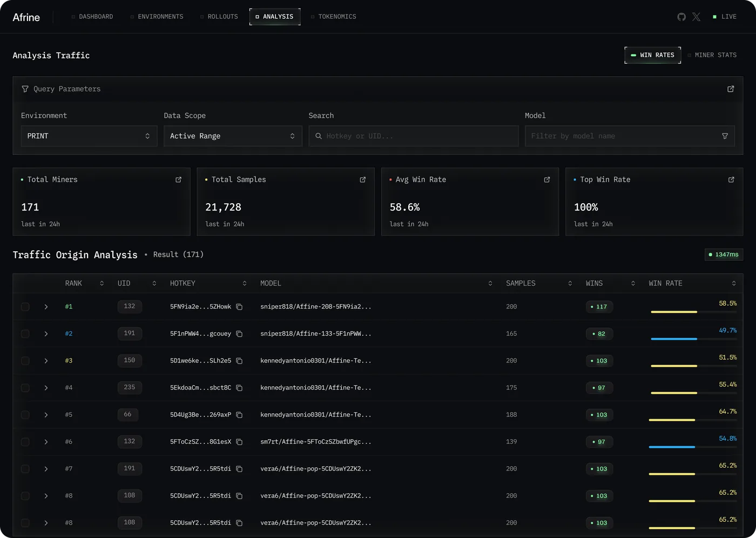Expand the rank #5 row chevron
Screen dimensions: 756x538
click(x=46, y=415)
